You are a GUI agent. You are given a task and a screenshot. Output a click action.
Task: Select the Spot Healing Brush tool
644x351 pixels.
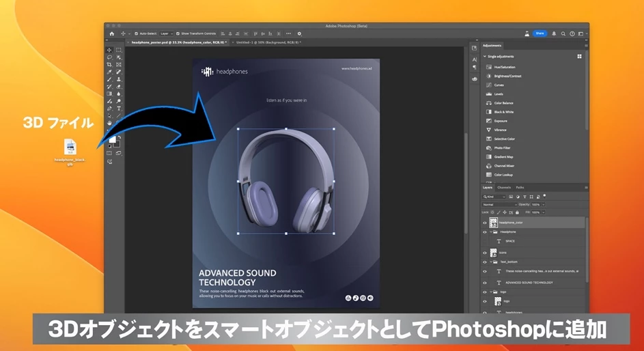coord(119,72)
